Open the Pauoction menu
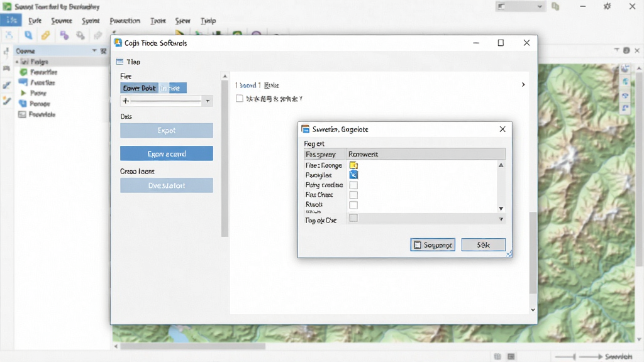 click(125, 21)
